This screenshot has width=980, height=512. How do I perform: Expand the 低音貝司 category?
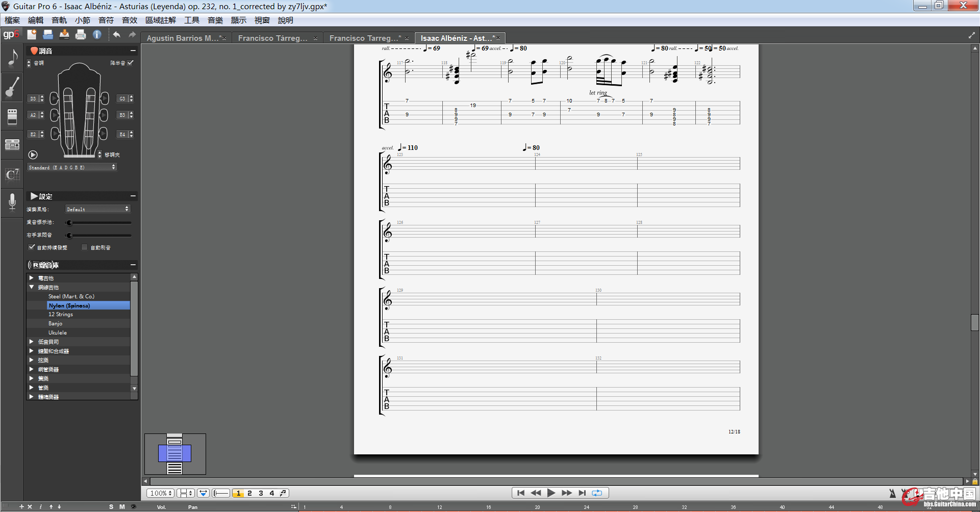click(x=32, y=342)
